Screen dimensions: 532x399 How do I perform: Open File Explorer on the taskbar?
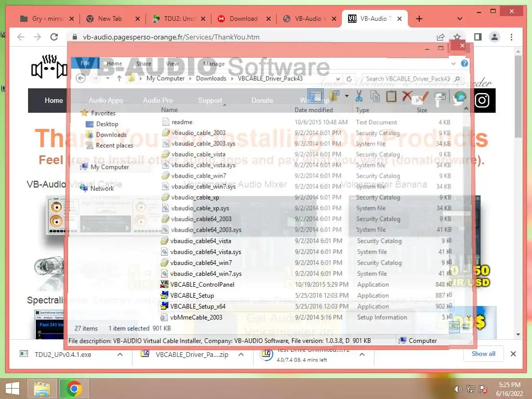[42, 389]
